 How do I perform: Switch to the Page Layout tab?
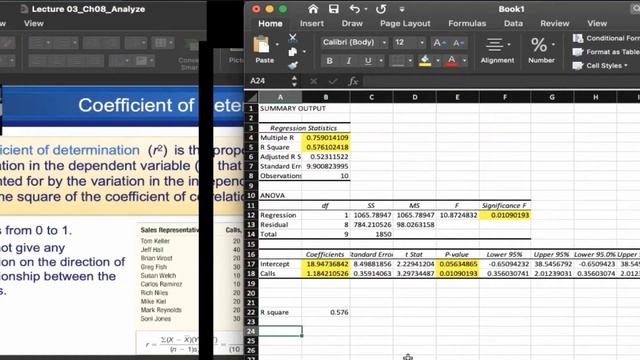(x=405, y=24)
